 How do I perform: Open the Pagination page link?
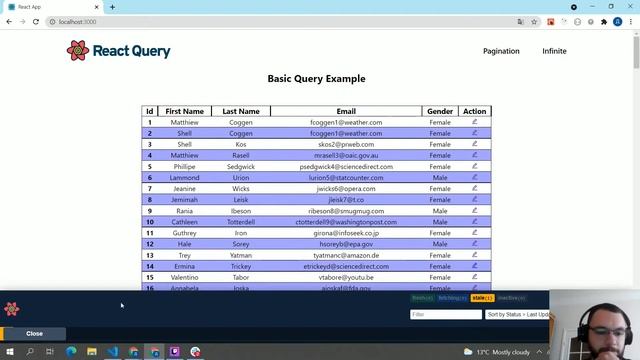[501, 51]
